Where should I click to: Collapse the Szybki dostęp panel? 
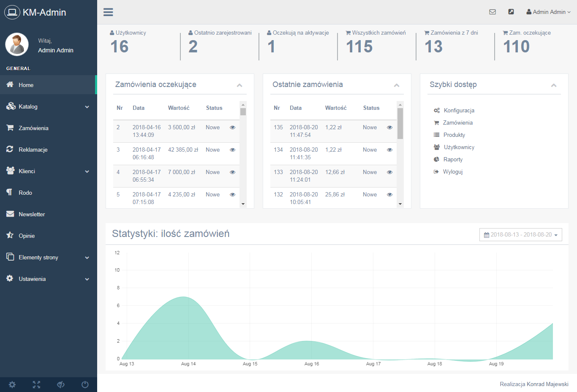(x=554, y=85)
